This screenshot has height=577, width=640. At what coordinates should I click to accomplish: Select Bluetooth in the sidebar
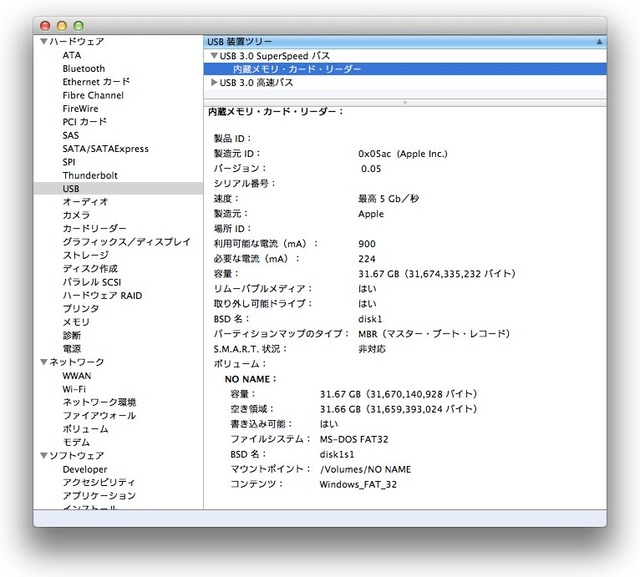[84, 69]
